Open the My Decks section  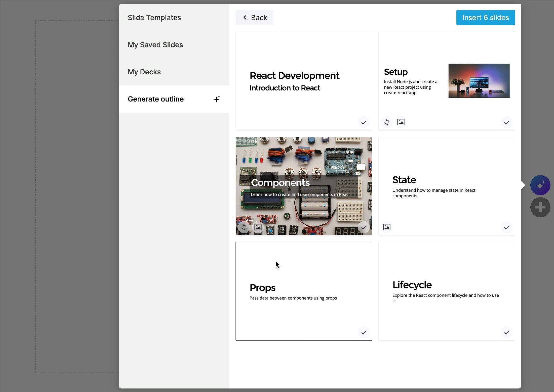[144, 72]
